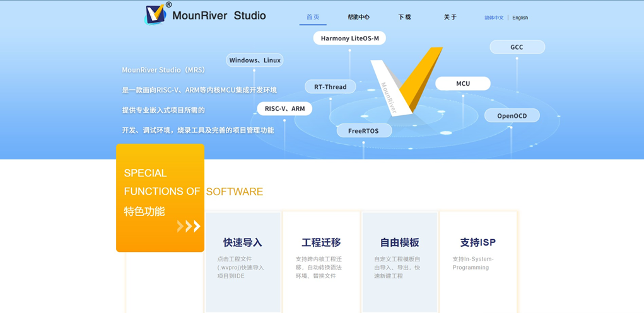Select the RISC-V、ARM bubble
644x313 pixels.
(284, 109)
